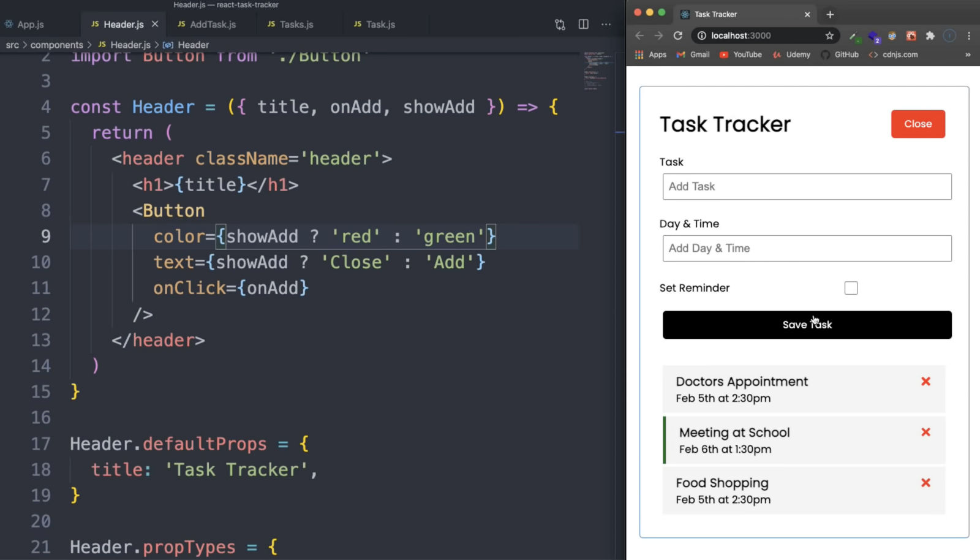Click the Task Tracker page heading
This screenshot has width=980, height=560.
pos(725,124)
